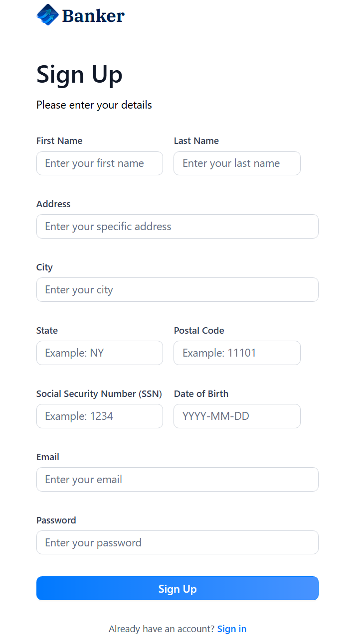Click the "Date of Birth" label
Image resolution: width=357 pixels, height=644 pixels.
pos(201,394)
